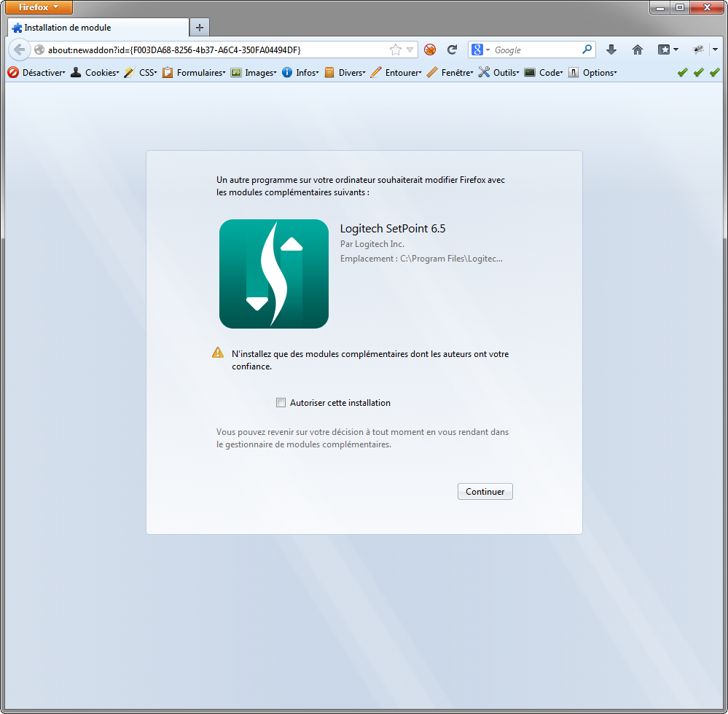The height and width of the screenshot is (714, 728).
Task: Close the Firefox window
Action: [x=707, y=7]
